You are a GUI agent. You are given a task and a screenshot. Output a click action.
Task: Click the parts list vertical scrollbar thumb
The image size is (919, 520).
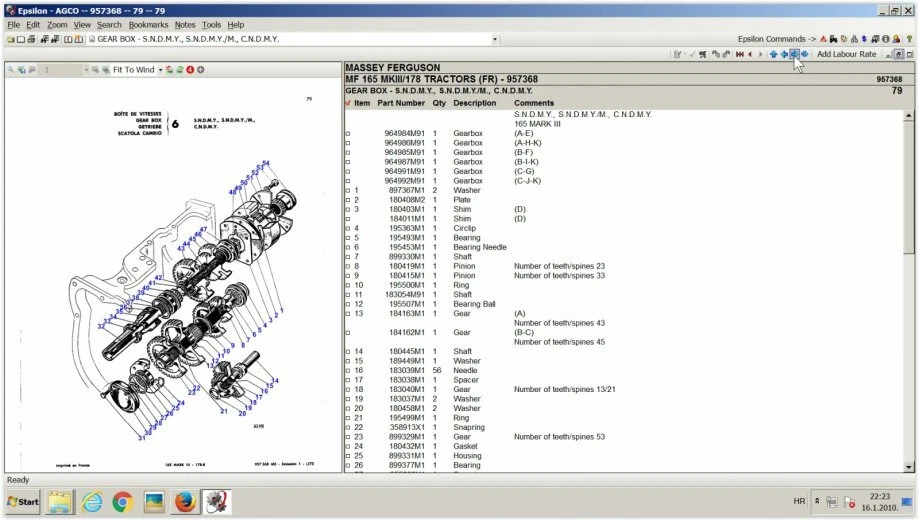[908, 188]
